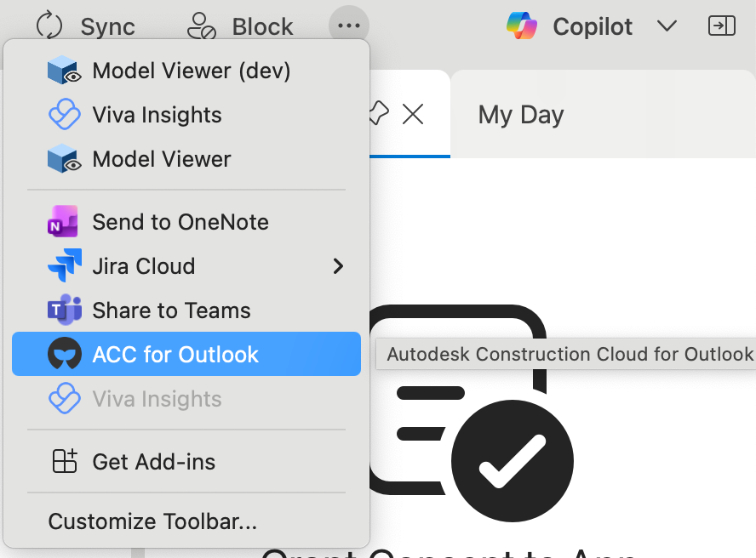This screenshot has width=756, height=558.
Task: Click the Sync toolbar button
Action: (85, 26)
